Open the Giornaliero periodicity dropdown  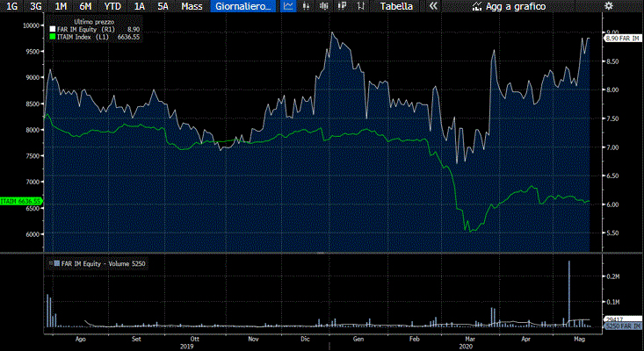[237, 6]
